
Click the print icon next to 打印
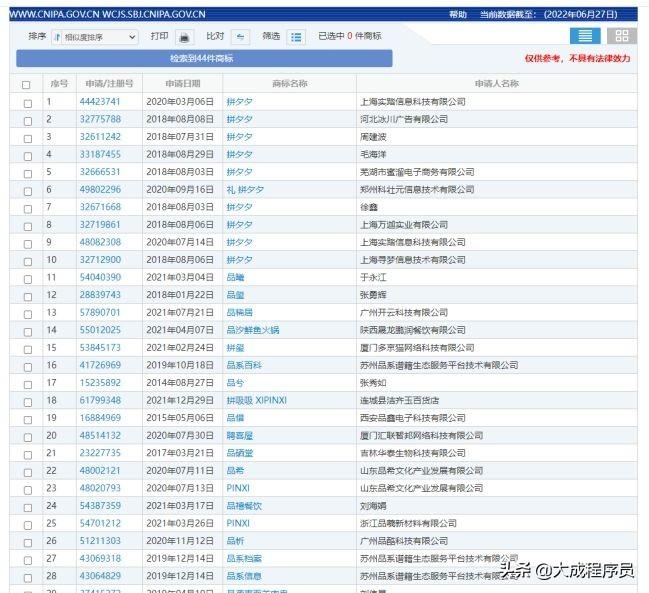point(184,37)
